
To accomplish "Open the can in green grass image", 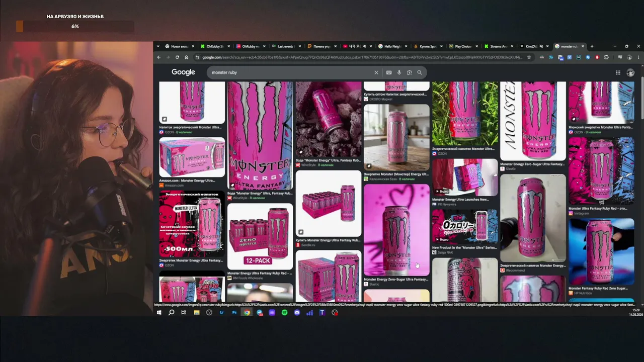I will [x=465, y=114].
